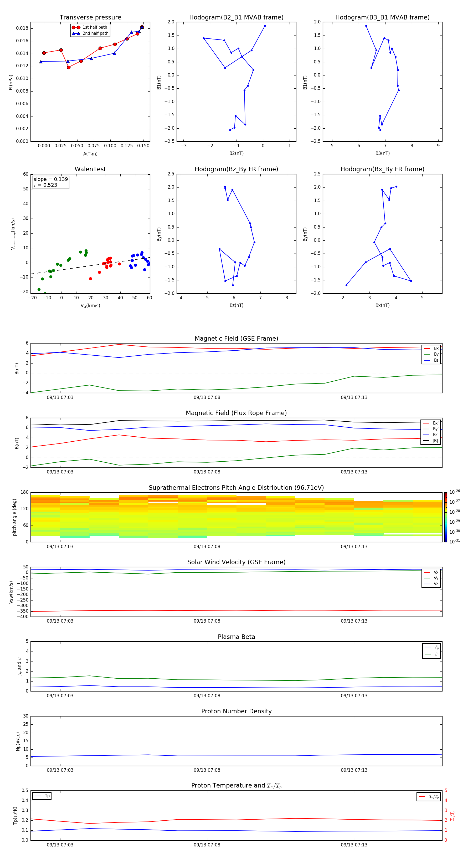Click the "Solar Wind Velocity (GSE Frame)" title
Screen dimensions: 473x868
point(236,562)
